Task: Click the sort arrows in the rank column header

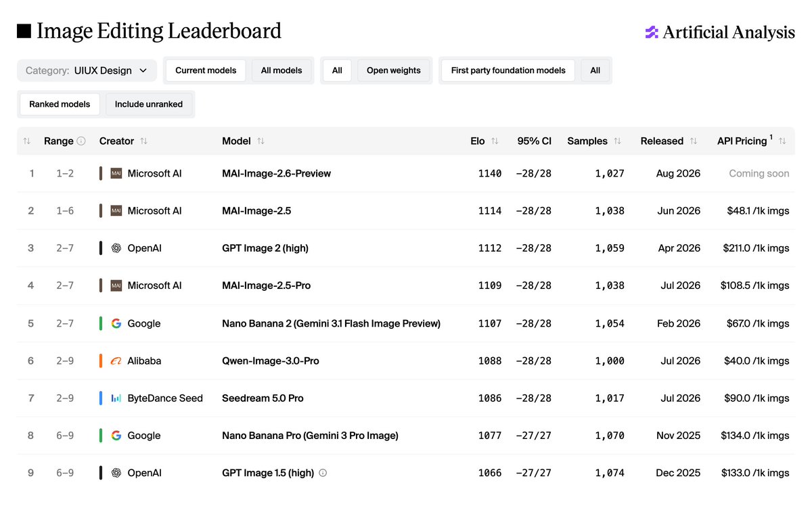Action: tap(27, 141)
